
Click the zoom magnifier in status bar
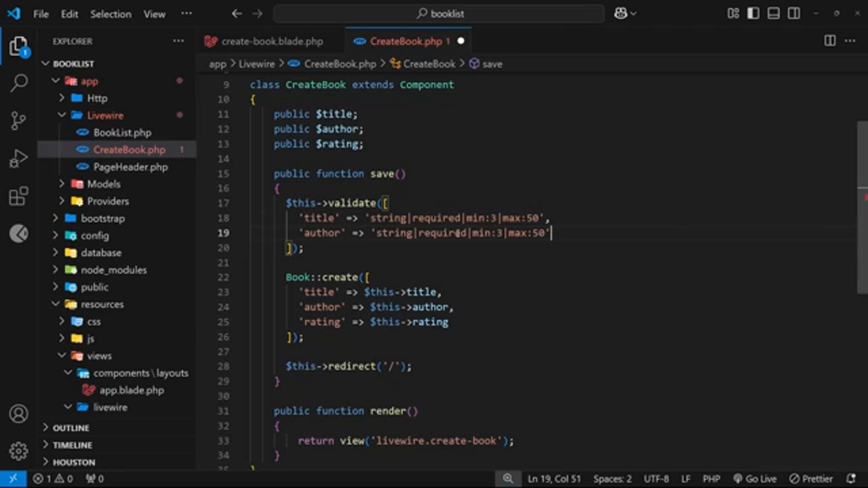(x=507, y=479)
